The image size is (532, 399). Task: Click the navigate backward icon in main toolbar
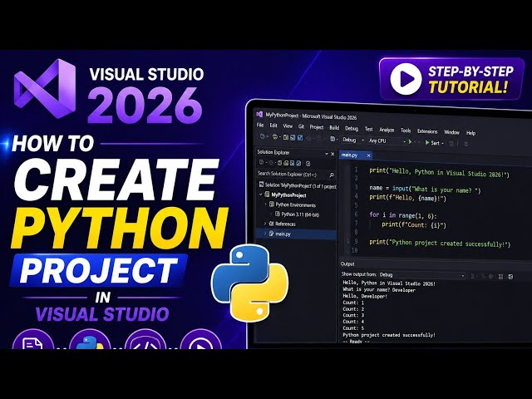click(262, 136)
